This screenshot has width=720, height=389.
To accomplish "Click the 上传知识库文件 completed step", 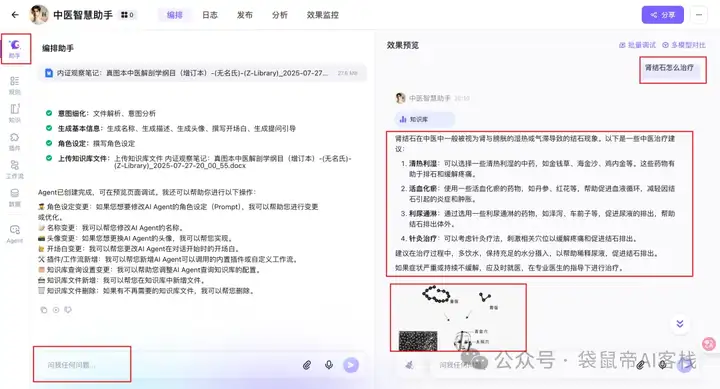I will [x=198, y=162].
